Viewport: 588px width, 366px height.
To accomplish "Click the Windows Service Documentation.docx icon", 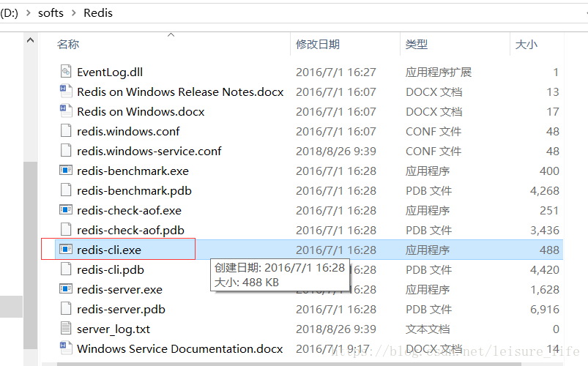I will pyautogui.click(x=66, y=348).
